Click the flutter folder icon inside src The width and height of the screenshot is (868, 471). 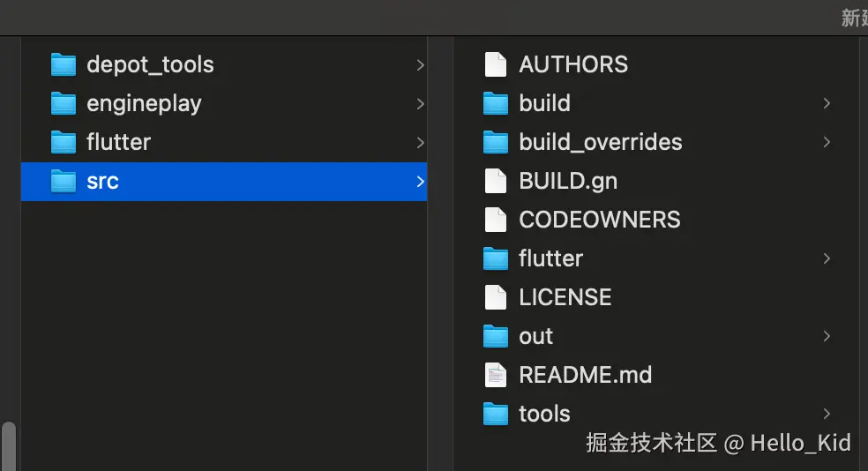pyautogui.click(x=496, y=258)
